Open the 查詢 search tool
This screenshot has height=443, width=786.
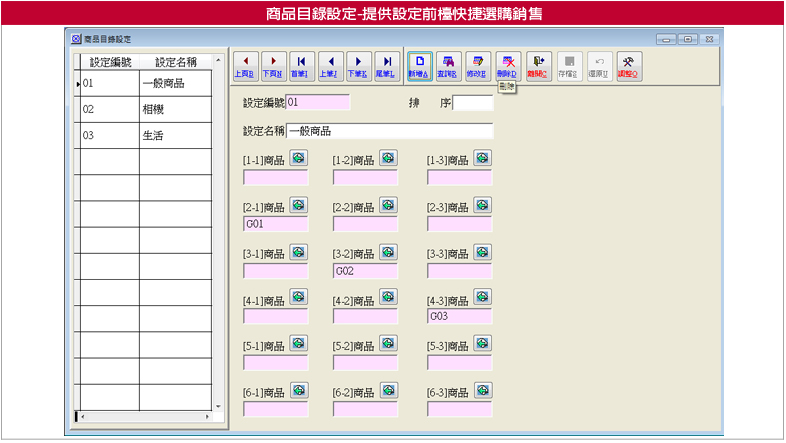[x=449, y=65]
